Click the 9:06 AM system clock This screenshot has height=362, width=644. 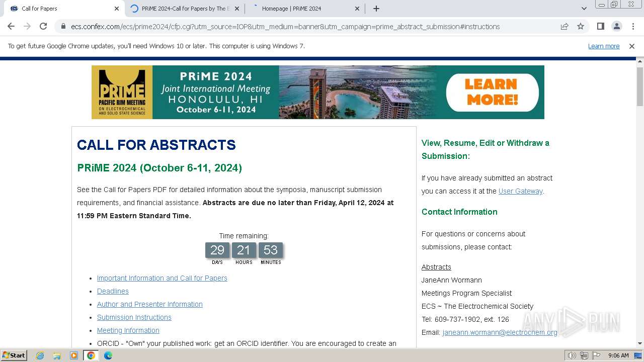click(618, 355)
